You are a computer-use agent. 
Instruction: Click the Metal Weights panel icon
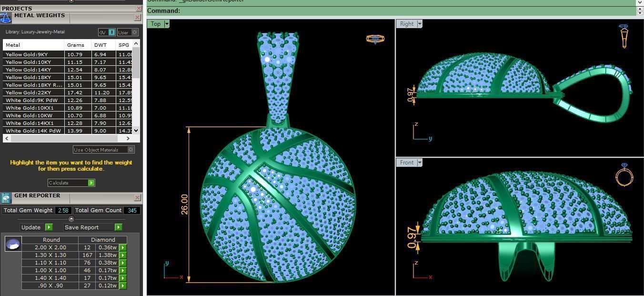click(5, 18)
